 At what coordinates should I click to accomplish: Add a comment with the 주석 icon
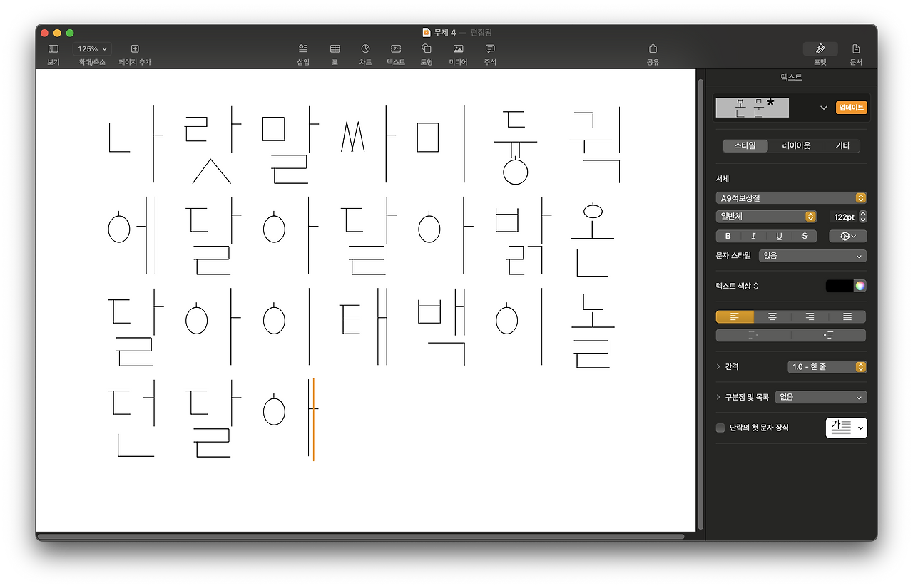(x=489, y=50)
